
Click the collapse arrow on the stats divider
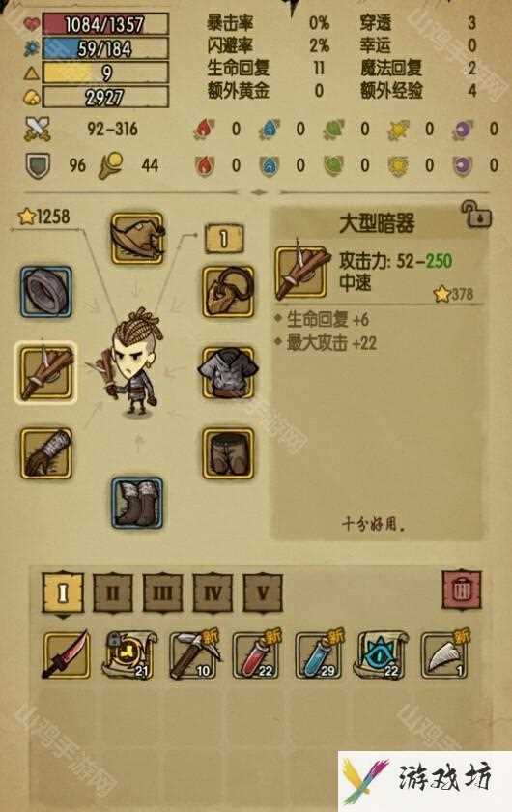tap(258, 192)
